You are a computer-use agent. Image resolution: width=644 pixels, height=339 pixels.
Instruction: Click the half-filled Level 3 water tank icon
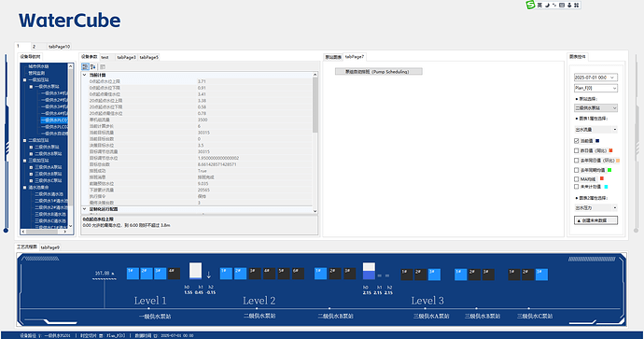point(369,271)
